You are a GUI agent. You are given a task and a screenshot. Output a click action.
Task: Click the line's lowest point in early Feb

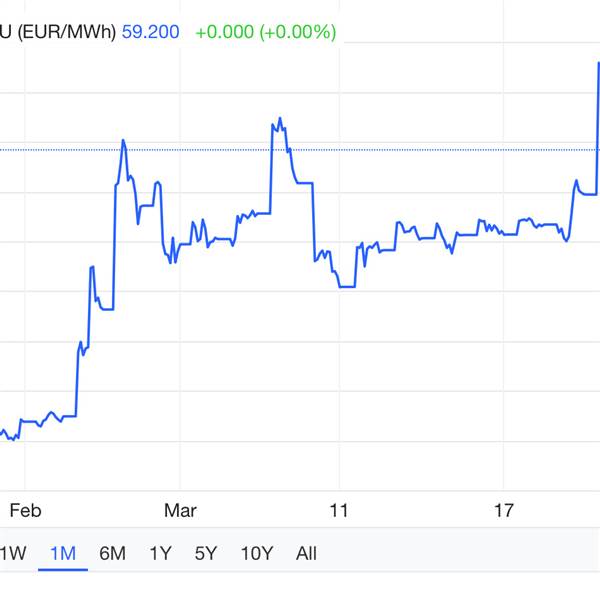12,439
